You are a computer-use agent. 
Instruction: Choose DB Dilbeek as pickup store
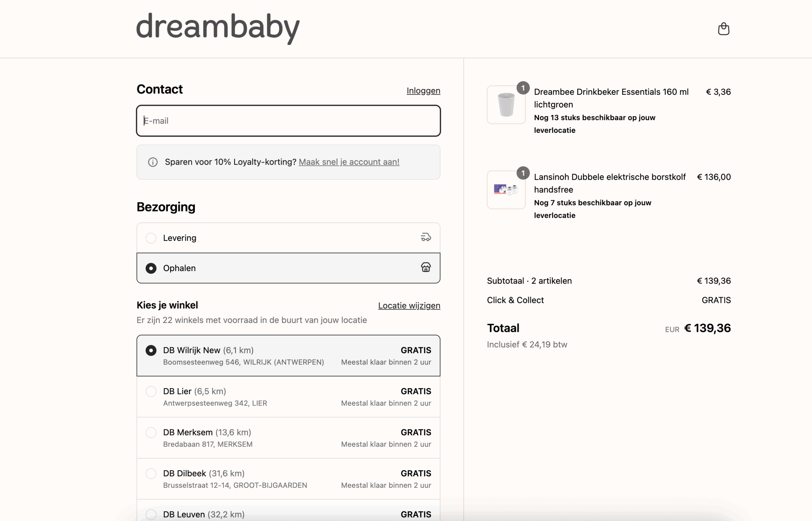point(151,473)
